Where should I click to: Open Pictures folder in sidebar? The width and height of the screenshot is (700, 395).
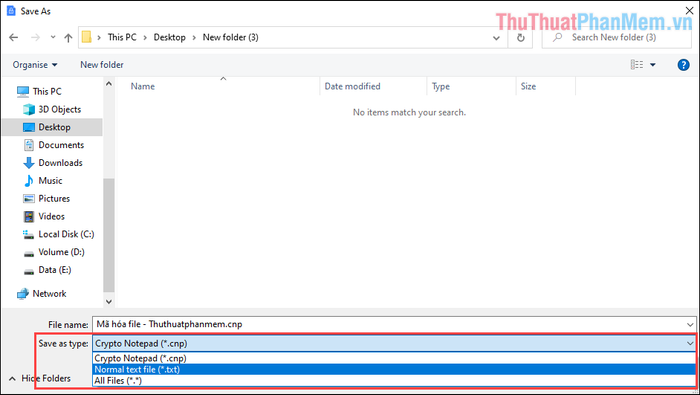[x=46, y=199]
